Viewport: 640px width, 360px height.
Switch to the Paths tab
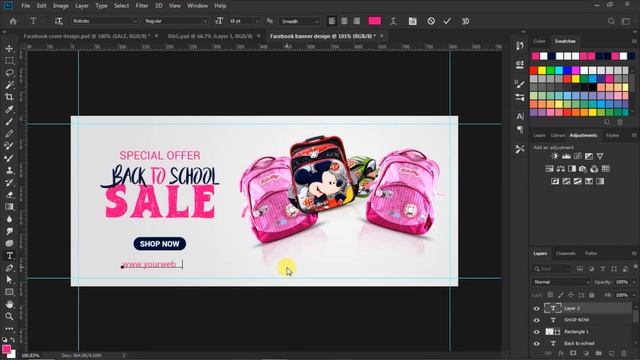click(x=591, y=253)
